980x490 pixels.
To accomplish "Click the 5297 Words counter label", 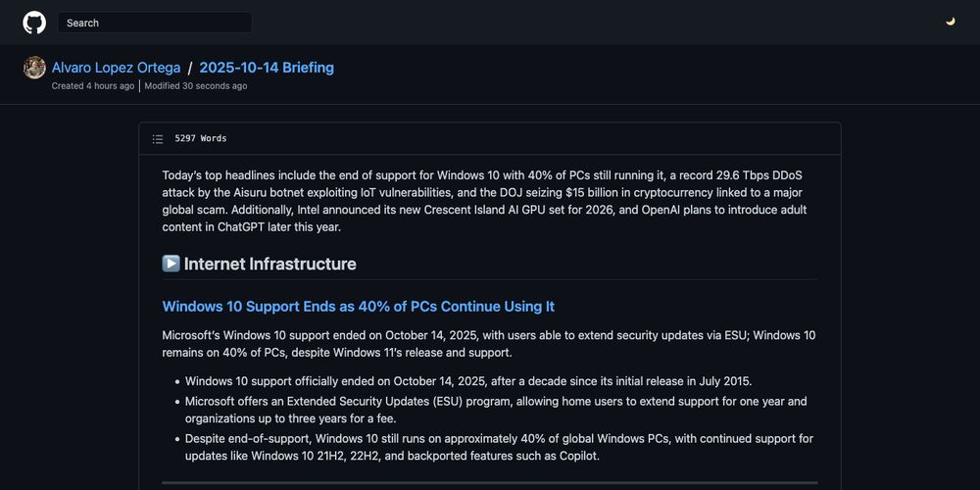I will pos(201,139).
